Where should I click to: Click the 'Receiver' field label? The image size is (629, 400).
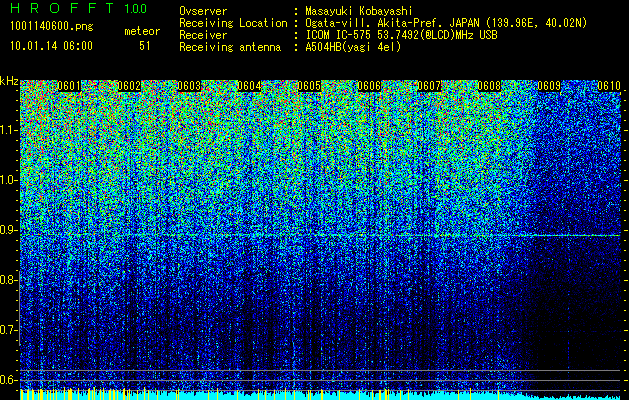(203, 35)
